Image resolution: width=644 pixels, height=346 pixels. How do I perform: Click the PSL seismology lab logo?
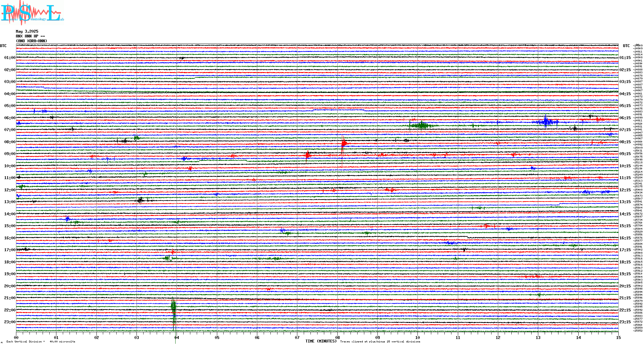(31, 13)
